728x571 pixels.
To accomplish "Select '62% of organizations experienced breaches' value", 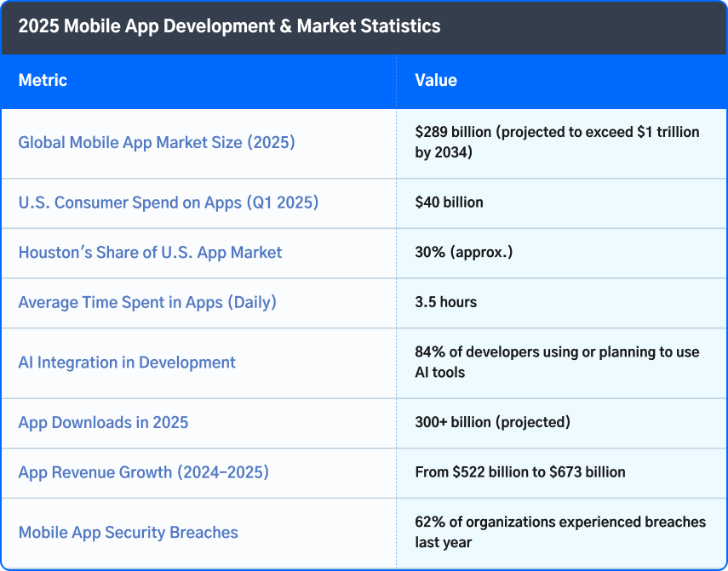I will 559,522.
